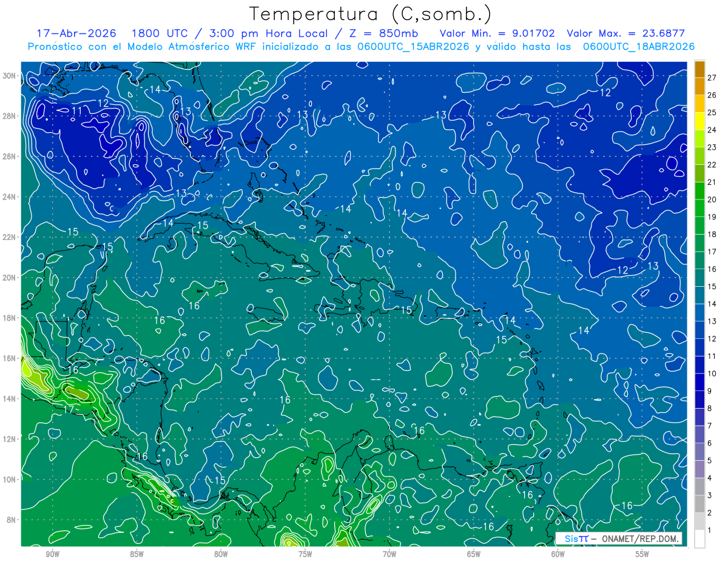This screenshot has height=562, width=728.
Task: Click the 70W longitude axis label
Action: [389, 554]
